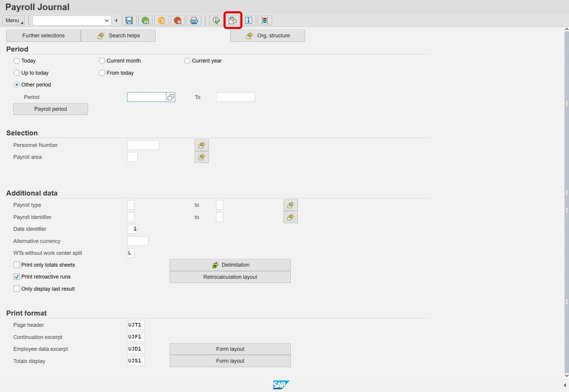Click the Alternative currency input field
Image resolution: width=569 pixels, height=392 pixels.
138,241
